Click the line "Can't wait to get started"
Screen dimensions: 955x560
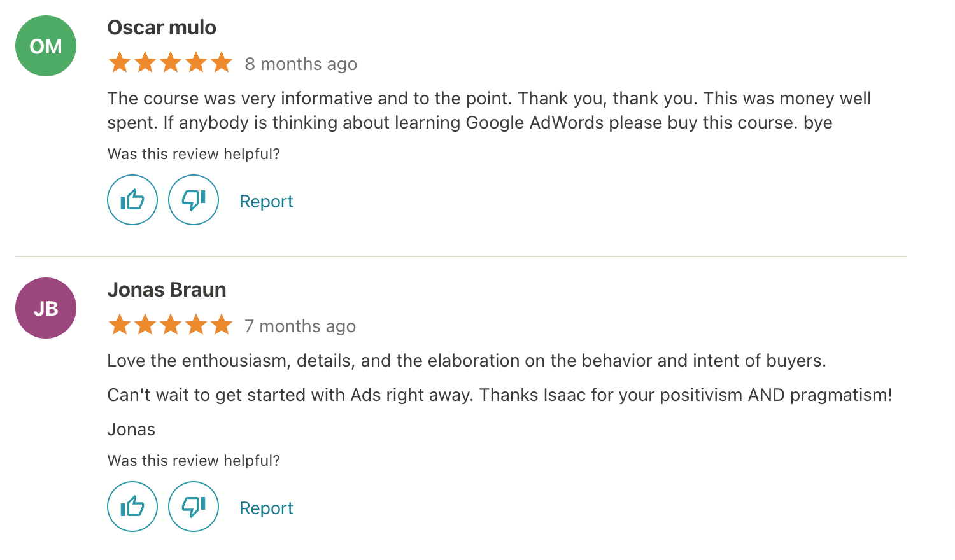click(499, 395)
